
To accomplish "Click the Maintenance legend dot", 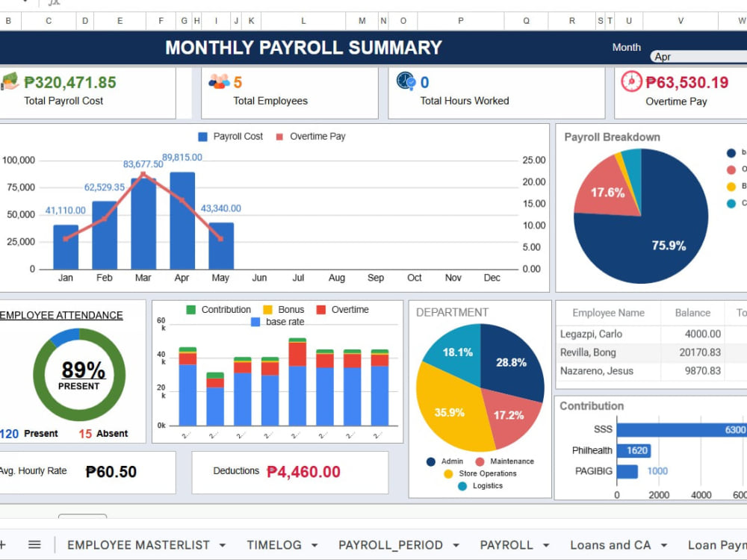I will (480, 461).
